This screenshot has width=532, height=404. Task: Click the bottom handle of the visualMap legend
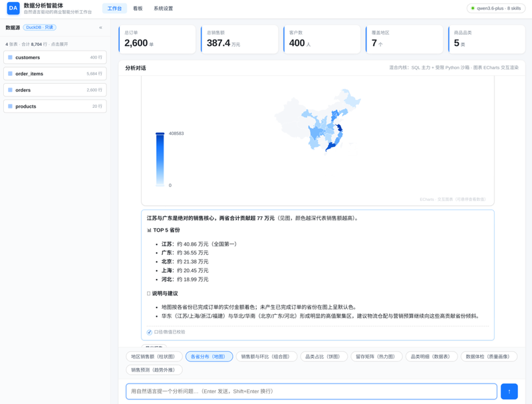pos(160,185)
